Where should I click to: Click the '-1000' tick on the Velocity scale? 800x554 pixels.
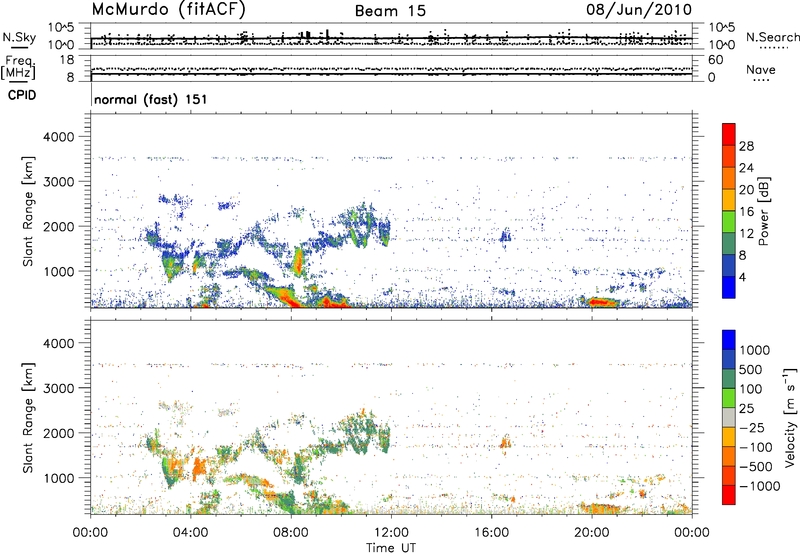(x=759, y=486)
